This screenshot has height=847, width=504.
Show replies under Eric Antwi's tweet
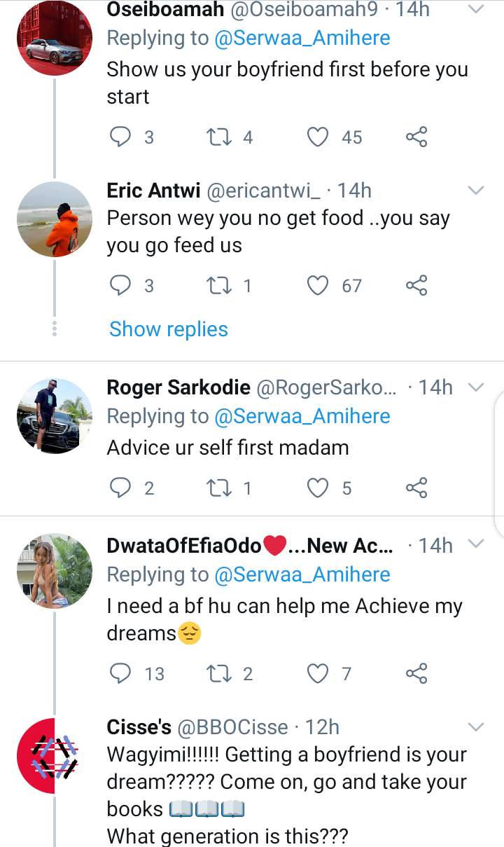[x=169, y=329]
